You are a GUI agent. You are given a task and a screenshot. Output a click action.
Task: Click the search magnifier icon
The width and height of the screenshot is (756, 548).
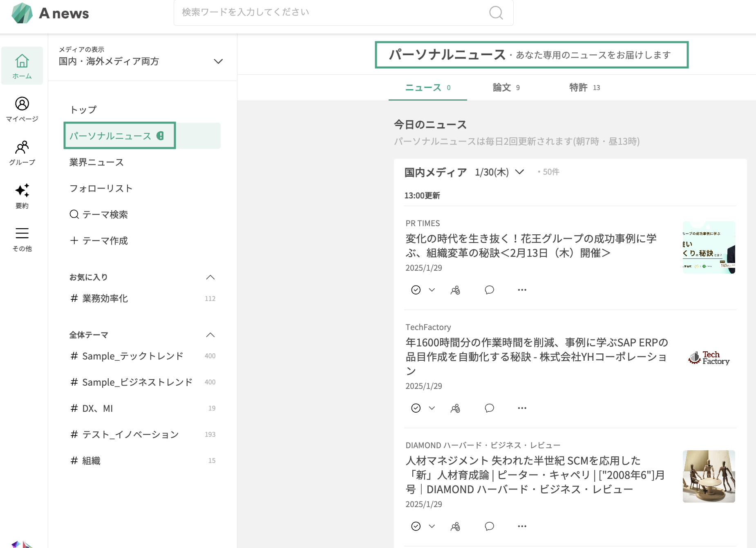pyautogui.click(x=496, y=13)
